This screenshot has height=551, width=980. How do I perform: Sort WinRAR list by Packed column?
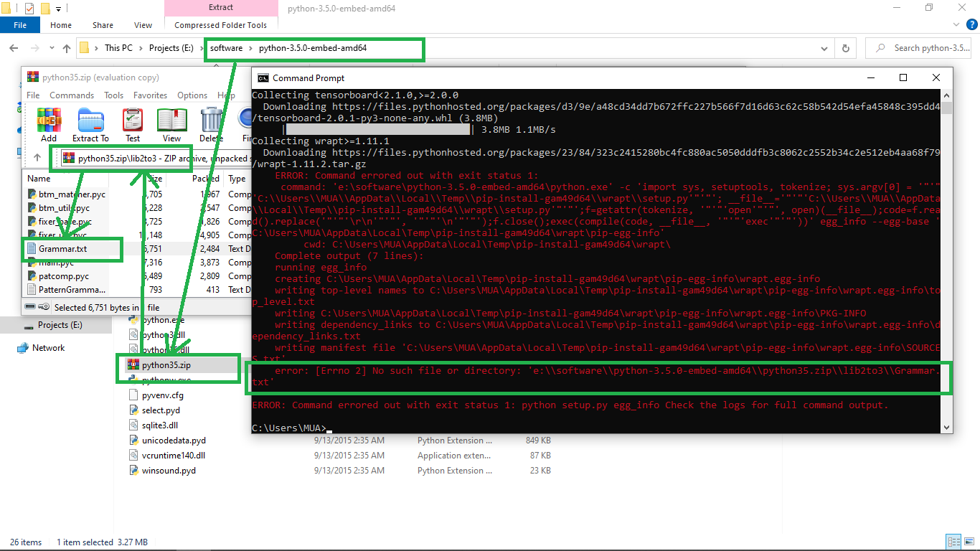[207, 179]
